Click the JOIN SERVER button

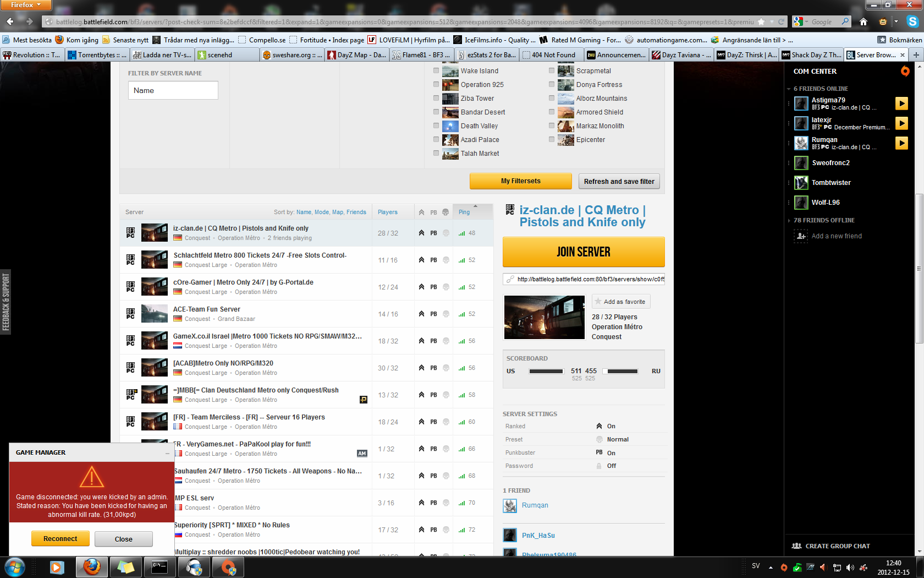584,252
